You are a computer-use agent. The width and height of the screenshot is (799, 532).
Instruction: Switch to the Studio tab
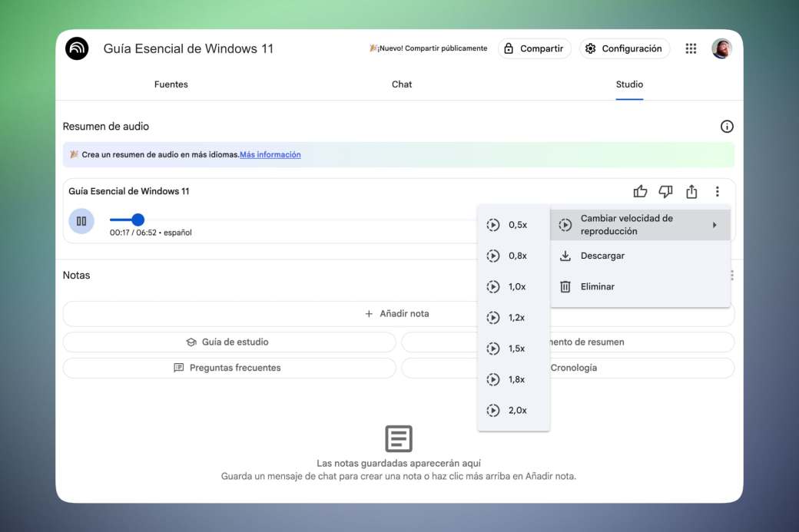[629, 84]
